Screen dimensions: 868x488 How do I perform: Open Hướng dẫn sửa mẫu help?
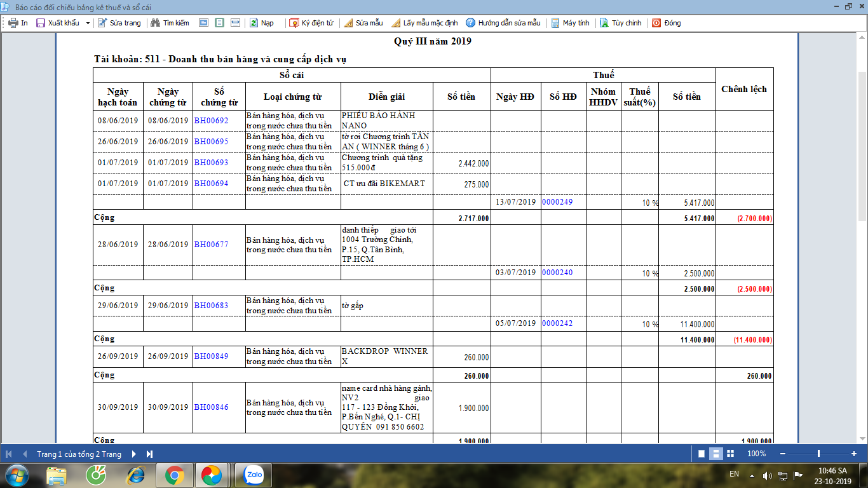tap(503, 23)
